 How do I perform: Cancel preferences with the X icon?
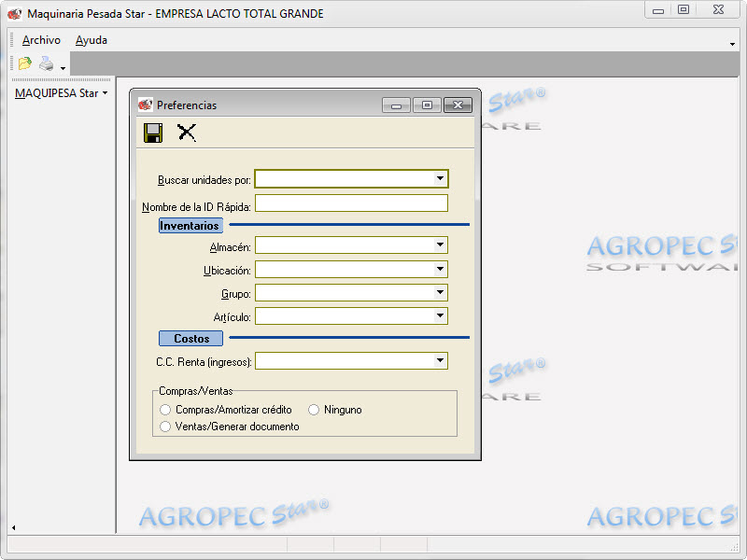[x=187, y=133]
